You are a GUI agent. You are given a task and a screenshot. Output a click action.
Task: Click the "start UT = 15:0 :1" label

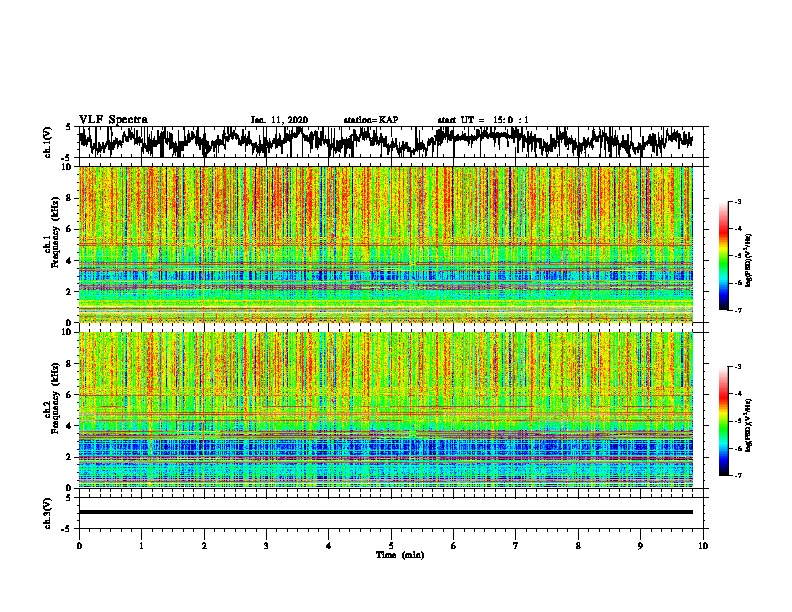point(483,120)
